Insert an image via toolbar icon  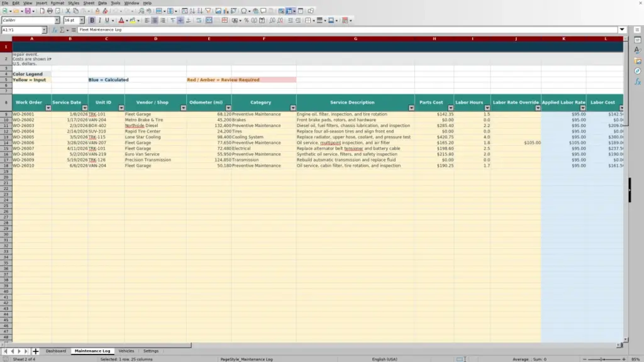pyautogui.click(x=218, y=11)
